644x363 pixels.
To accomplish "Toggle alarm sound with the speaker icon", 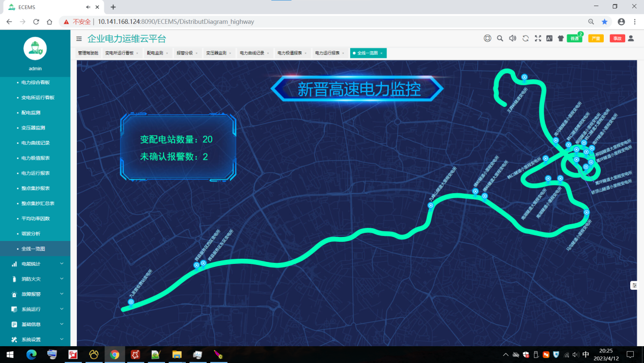I will coord(513,38).
